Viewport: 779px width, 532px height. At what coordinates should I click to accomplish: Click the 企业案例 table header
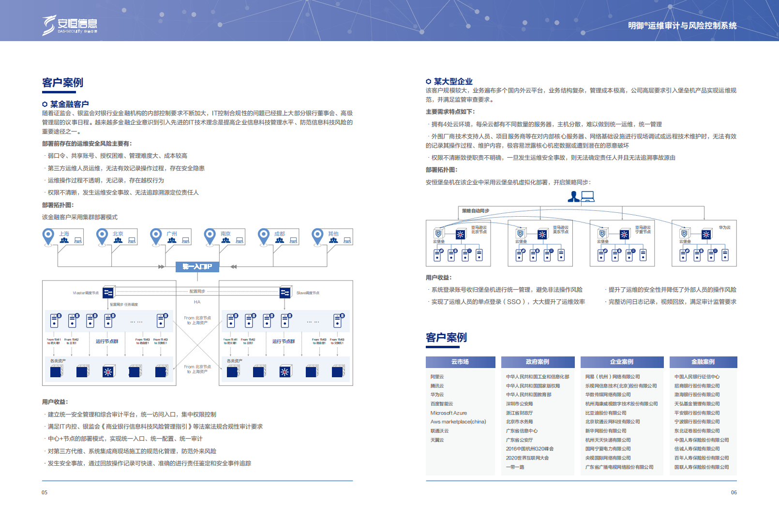tap(622, 362)
